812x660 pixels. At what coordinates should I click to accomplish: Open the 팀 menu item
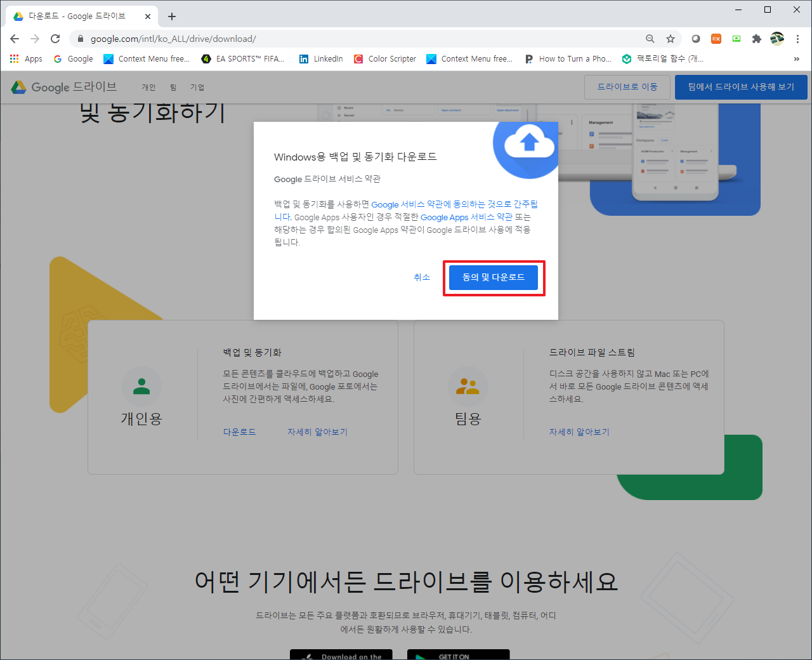(173, 88)
